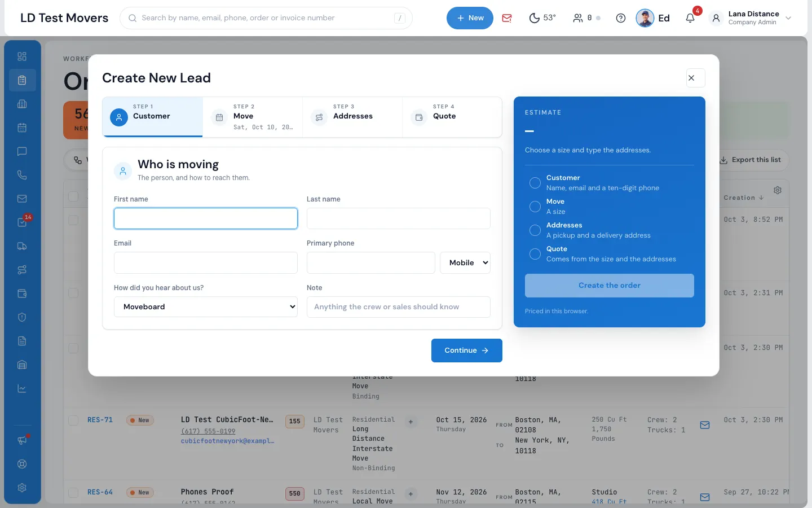Go to Step 2 Move tab
The image size is (812, 508).
(253, 117)
